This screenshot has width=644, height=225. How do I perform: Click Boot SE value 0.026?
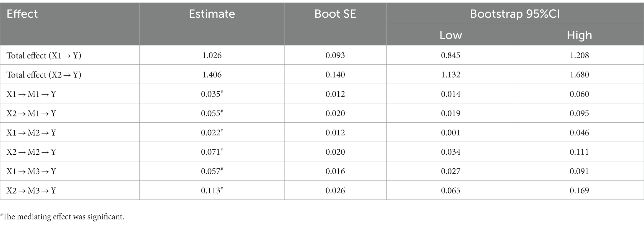(x=335, y=190)
